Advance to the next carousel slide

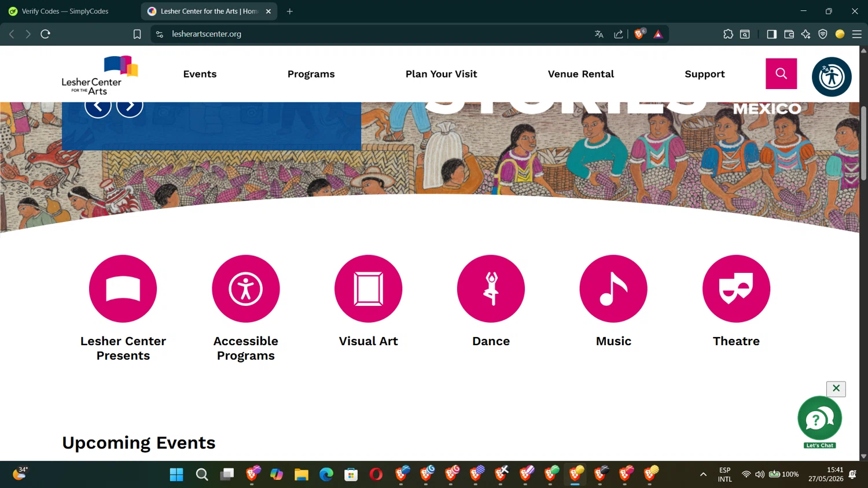point(130,106)
